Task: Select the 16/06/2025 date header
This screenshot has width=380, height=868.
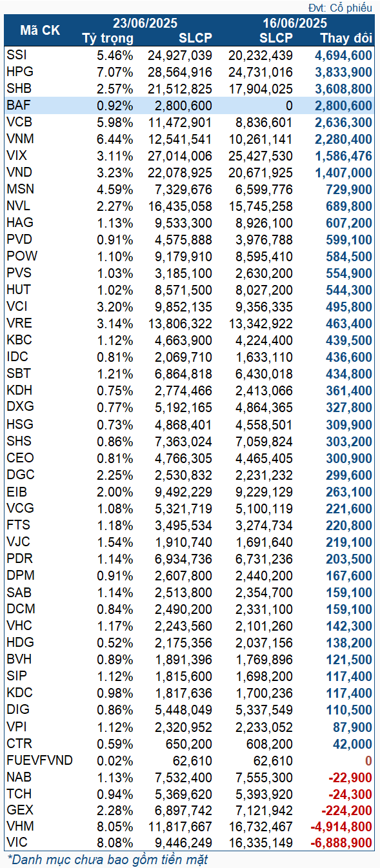Action: 295,23
